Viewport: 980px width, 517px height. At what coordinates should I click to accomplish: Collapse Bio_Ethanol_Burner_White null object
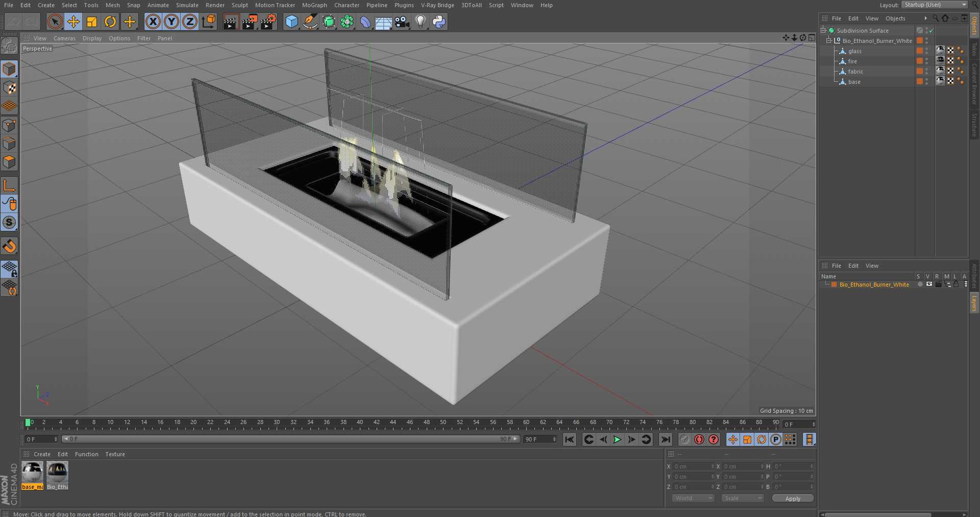(x=829, y=41)
